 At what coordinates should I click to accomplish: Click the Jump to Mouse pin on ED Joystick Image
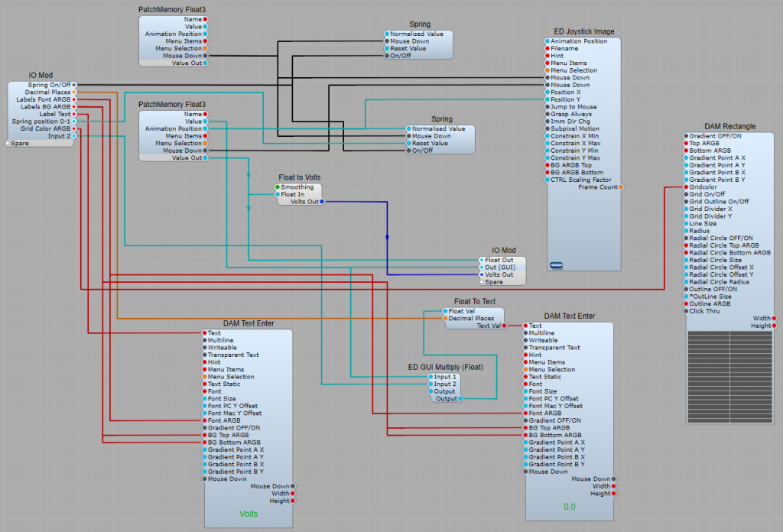click(x=547, y=107)
